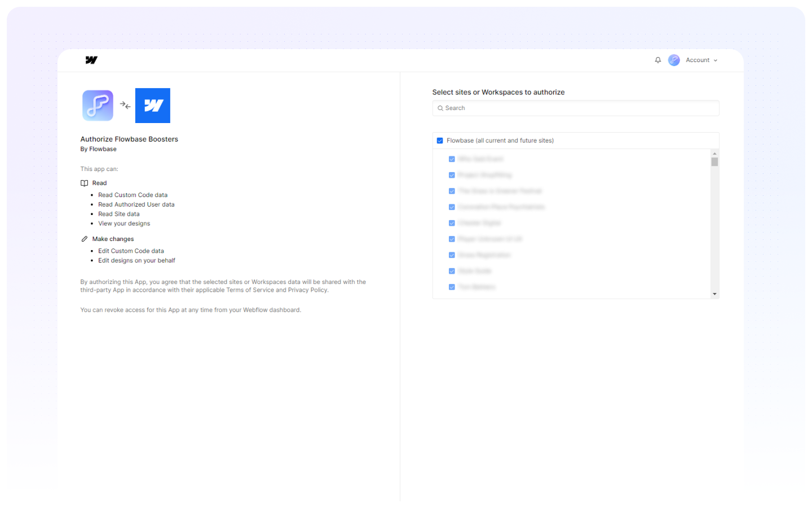The width and height of the screenshot is (812, 508).
Task: Open the Account menu label
Action: pyautogui.click(x=698, y=60)
